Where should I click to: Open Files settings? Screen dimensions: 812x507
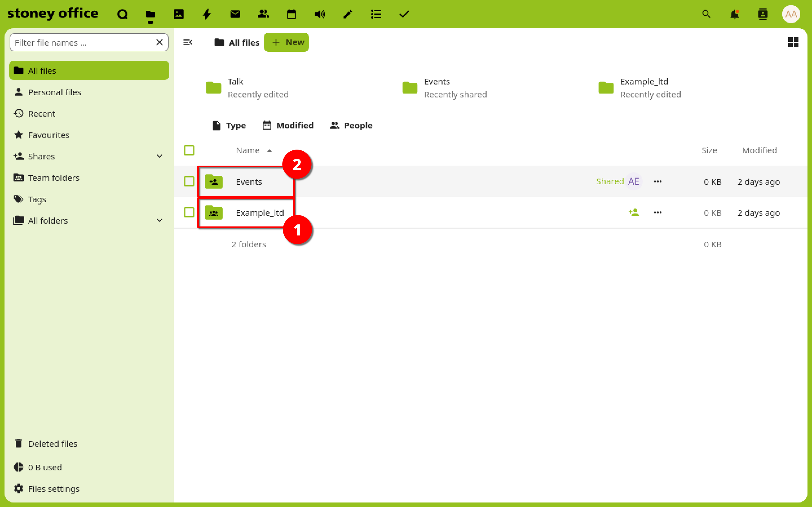[x=54, y=489]
